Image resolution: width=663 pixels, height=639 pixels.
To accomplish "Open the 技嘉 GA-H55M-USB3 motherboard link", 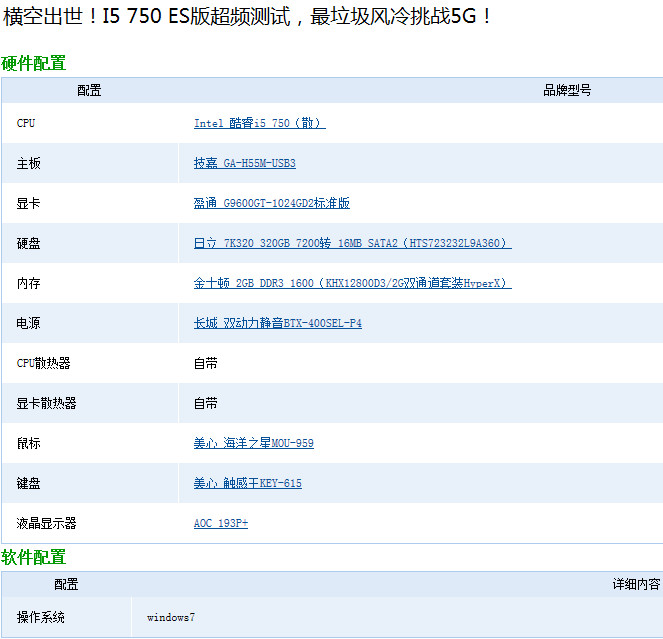I will (244, 163).
